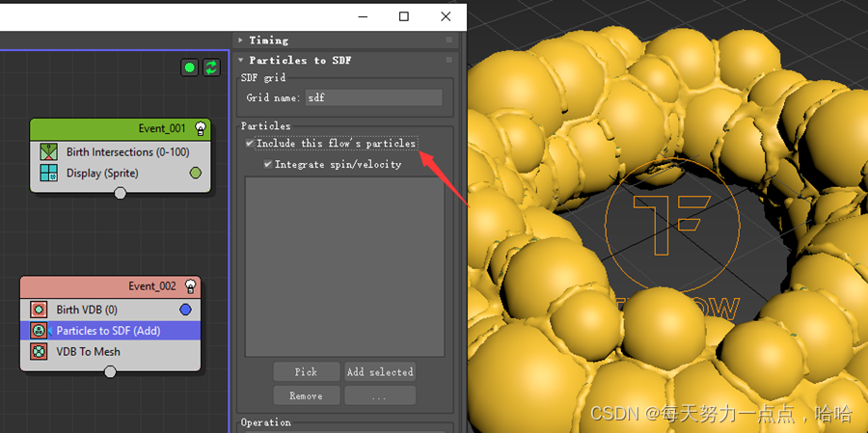Click the green dot on Display (Sprite)
This screenshot has height=433, width=868.
[x=196, y=174]
